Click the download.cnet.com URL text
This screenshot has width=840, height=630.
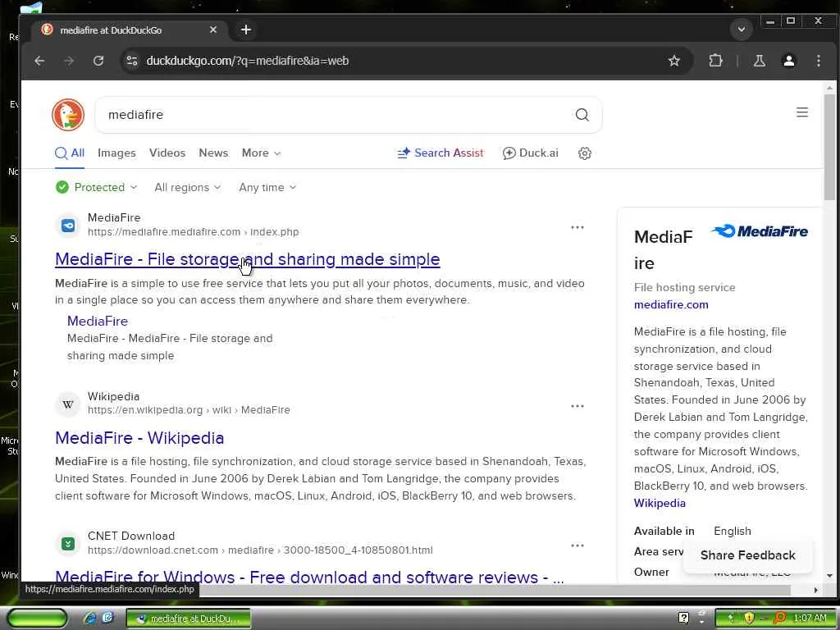(x=260, y=550)
